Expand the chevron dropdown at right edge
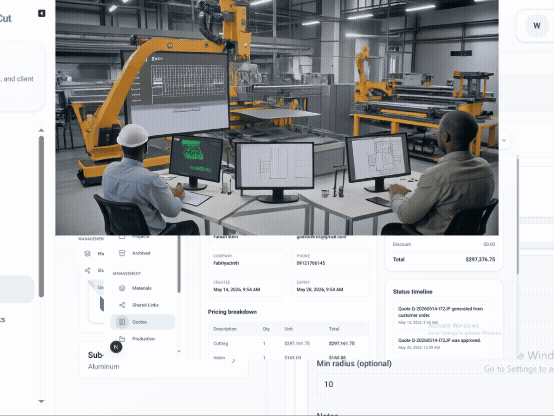This screenshot has height=416, width=554. point(504,140)
